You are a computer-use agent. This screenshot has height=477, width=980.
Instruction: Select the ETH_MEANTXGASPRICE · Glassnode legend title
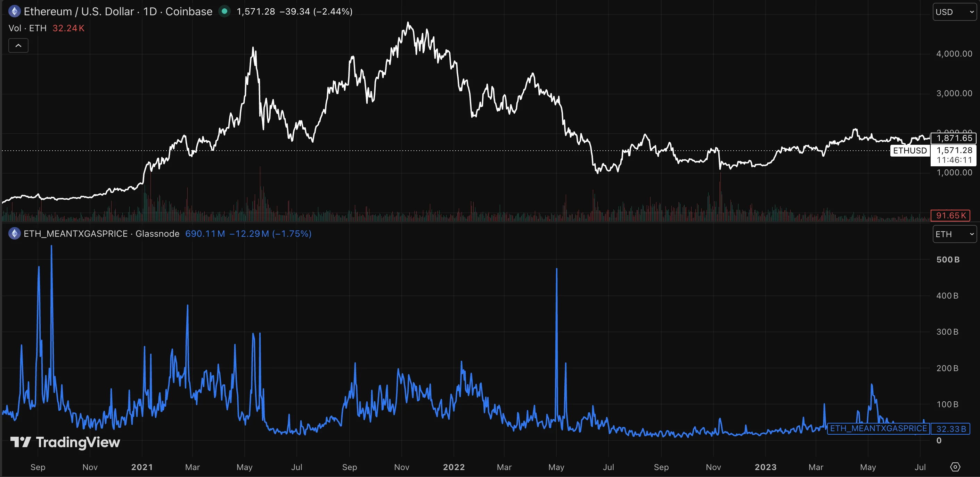(101, 233)
